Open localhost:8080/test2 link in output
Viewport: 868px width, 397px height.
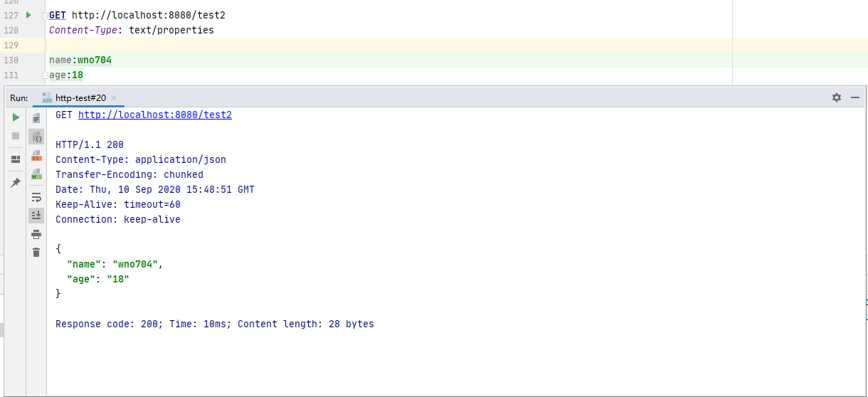[154, 115]
